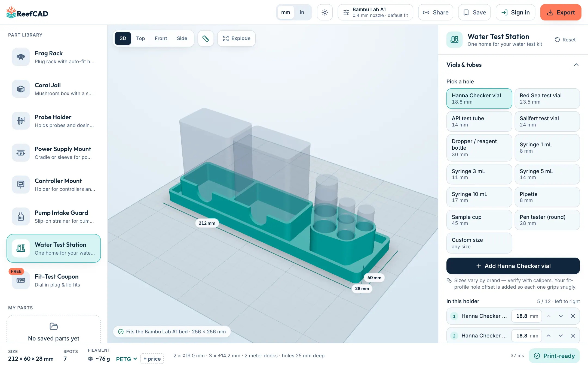Select the Syringe 10 mL hole

point(479,197)
